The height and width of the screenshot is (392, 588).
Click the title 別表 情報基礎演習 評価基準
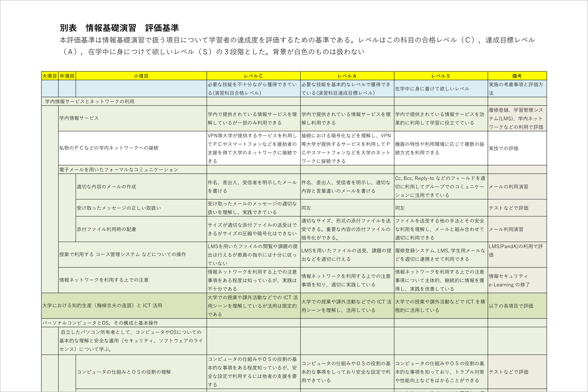119,28
